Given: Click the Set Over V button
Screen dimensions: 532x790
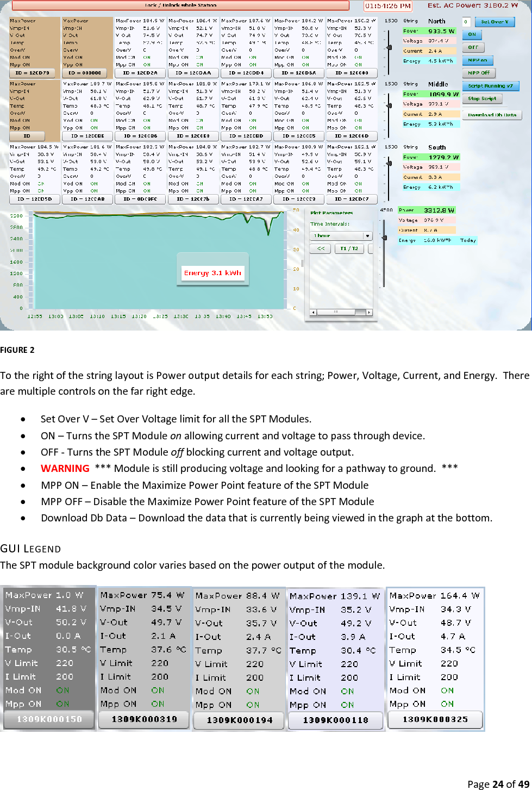Looking at the screenshot, I should (x=495, y=22).
